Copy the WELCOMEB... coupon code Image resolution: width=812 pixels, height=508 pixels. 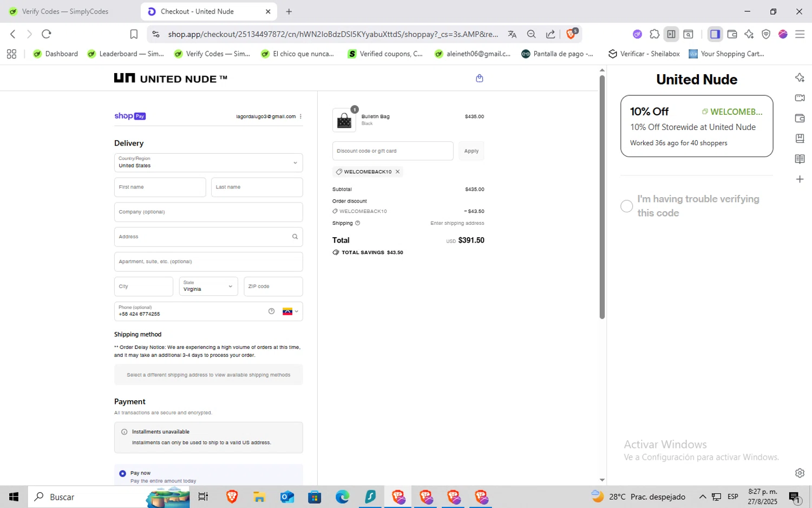(x=732, y=112)
